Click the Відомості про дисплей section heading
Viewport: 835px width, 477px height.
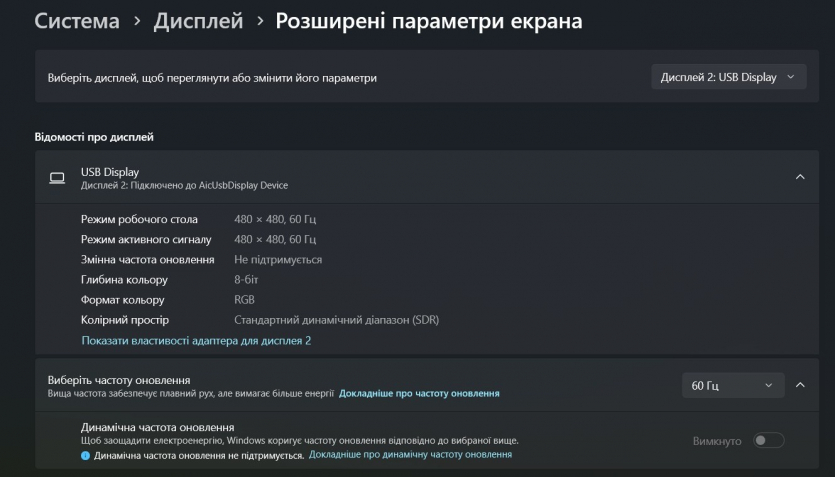coord(94,136)
